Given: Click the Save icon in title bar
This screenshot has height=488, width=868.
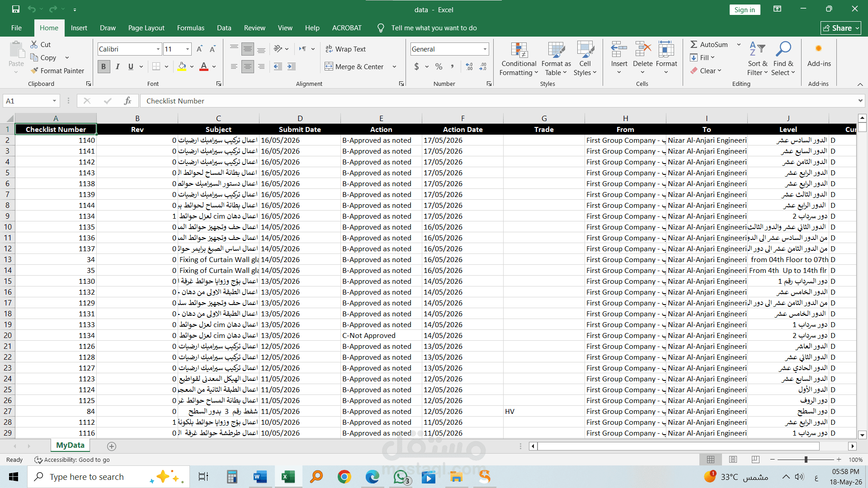Looking at the screenshot, I should (16, 9).
